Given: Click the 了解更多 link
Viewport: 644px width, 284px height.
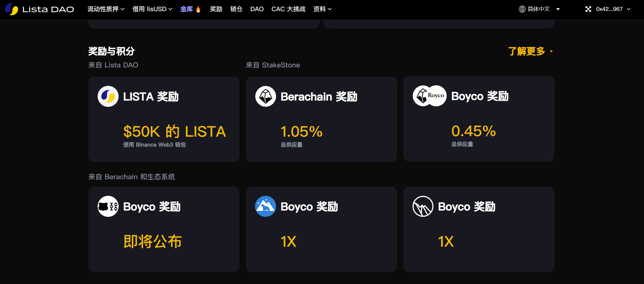Looking at the screenshot, I should [x=527, y=52].
